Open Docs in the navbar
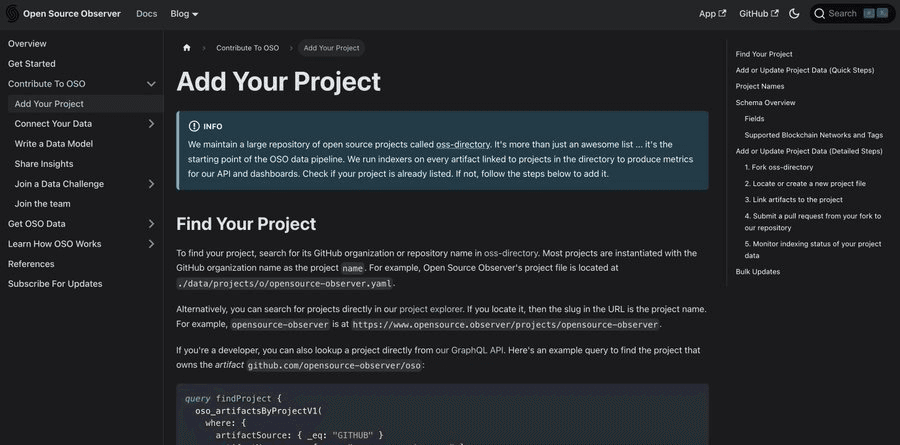 [x=146, y=14]
